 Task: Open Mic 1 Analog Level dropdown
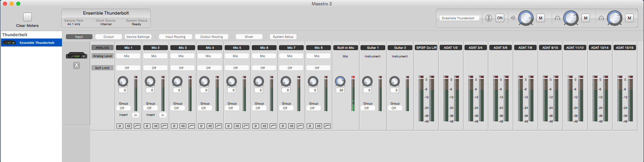coord(128,56)
